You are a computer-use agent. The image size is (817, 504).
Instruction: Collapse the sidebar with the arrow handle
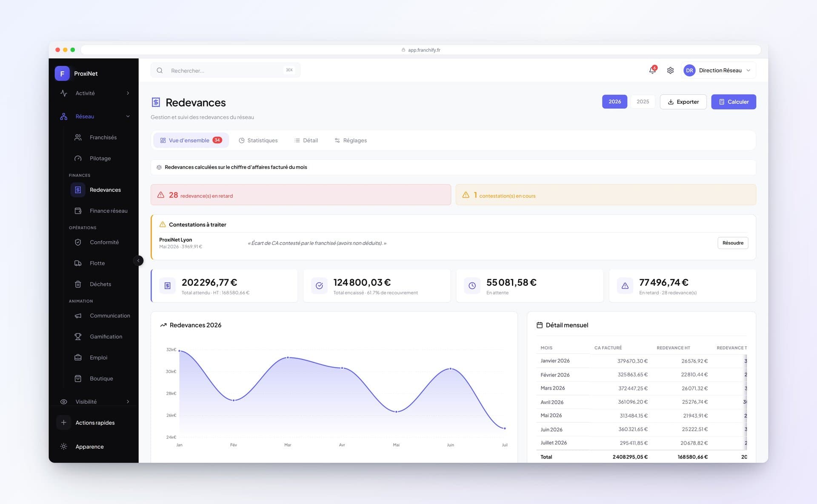[x=138, y=261]
